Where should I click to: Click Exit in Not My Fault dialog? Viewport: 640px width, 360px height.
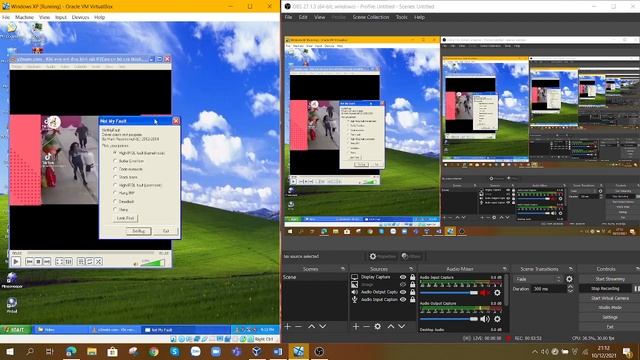166,231
